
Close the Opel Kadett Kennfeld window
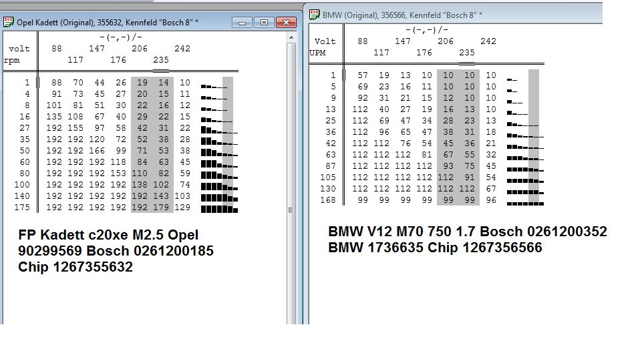[286, 22]
